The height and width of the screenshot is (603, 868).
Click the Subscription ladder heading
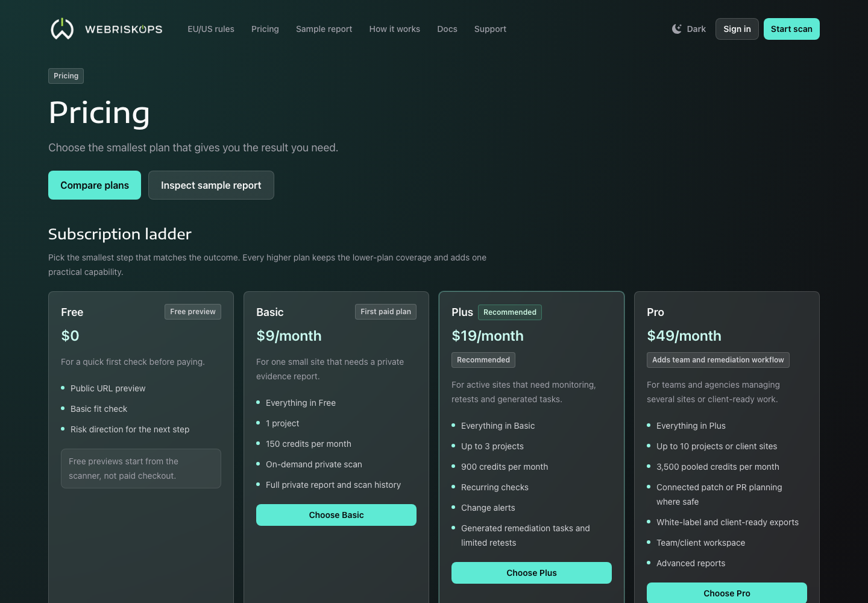coord(120,234)
